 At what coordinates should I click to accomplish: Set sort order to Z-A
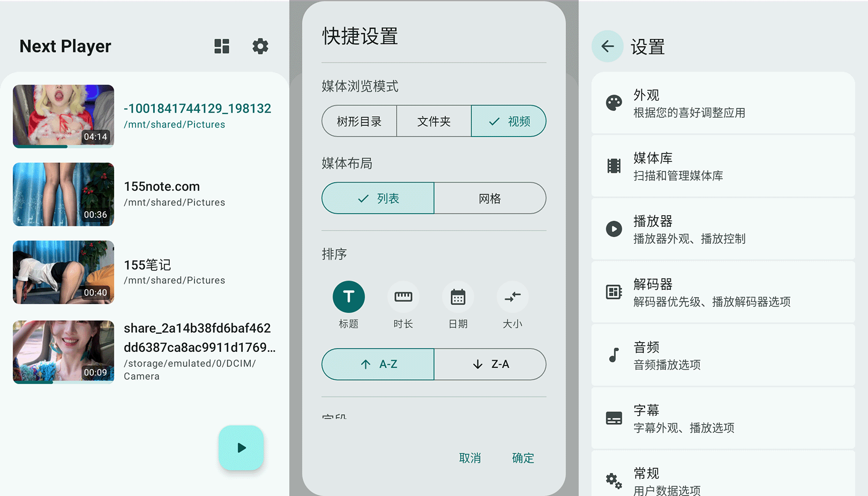click(x=490, y=364)
